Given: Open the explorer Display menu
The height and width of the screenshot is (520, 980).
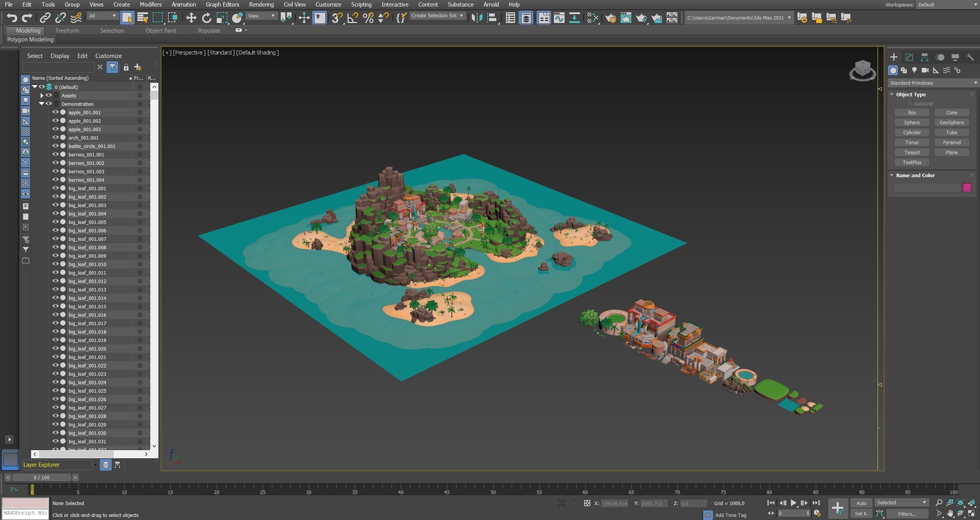Looking at the screenshot, I should [60, 56].
